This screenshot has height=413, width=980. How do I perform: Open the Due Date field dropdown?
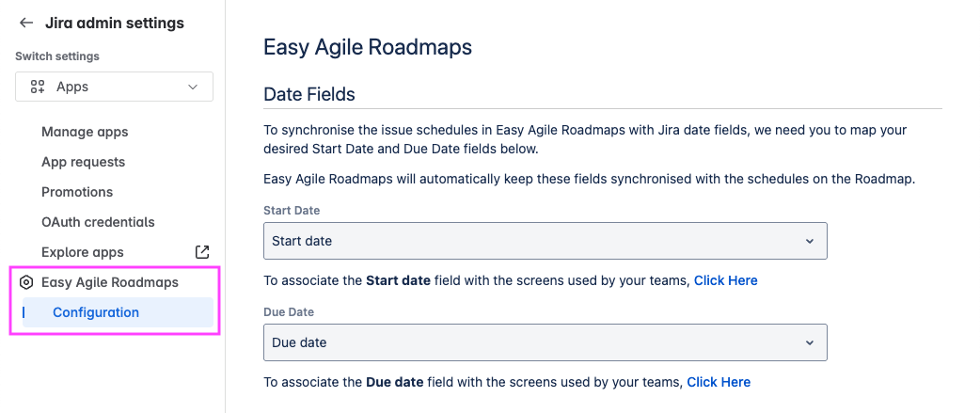click(545, 342)
